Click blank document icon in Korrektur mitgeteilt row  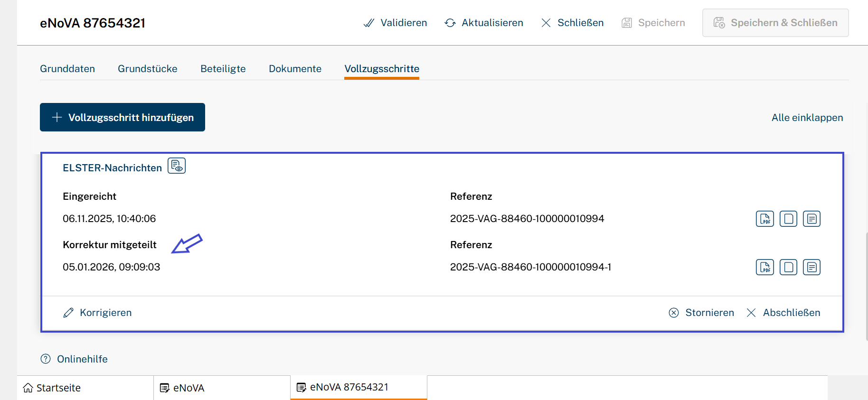(x=788, y=267)
